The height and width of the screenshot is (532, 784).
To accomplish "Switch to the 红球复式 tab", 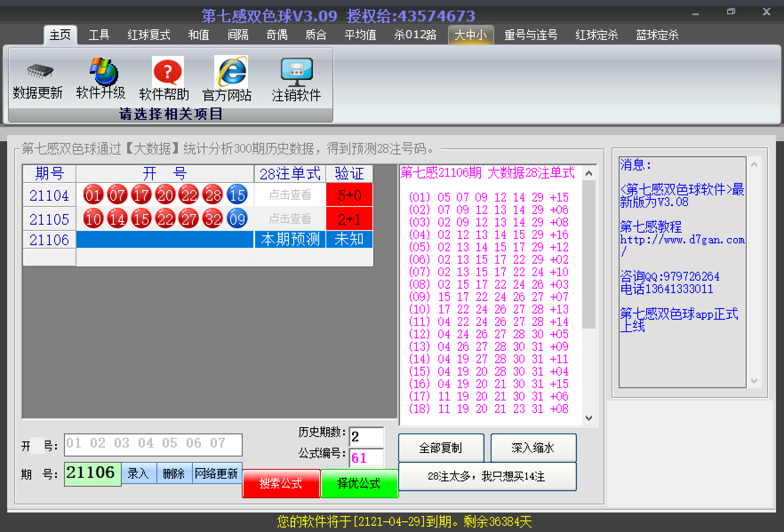I will tap(148, 35).
